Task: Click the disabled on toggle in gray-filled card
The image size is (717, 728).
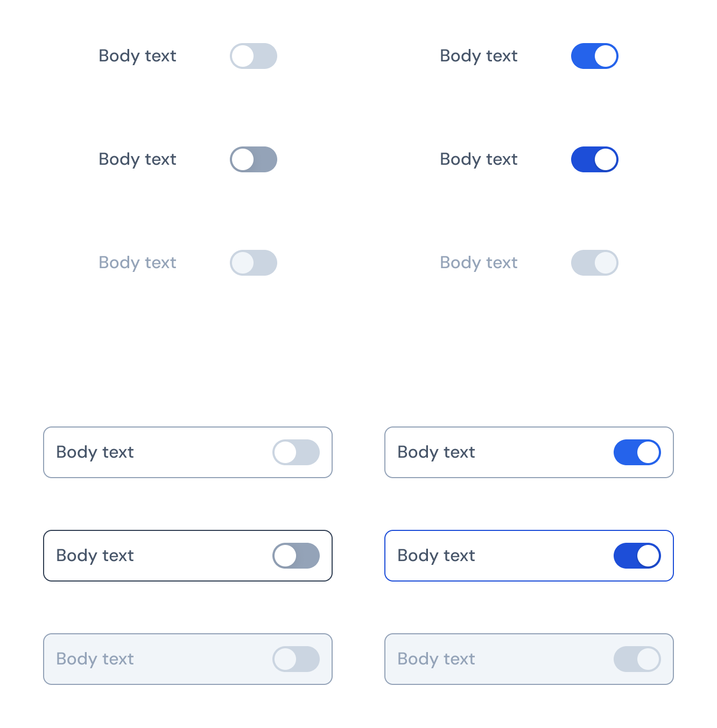Action: coord(637,659)
